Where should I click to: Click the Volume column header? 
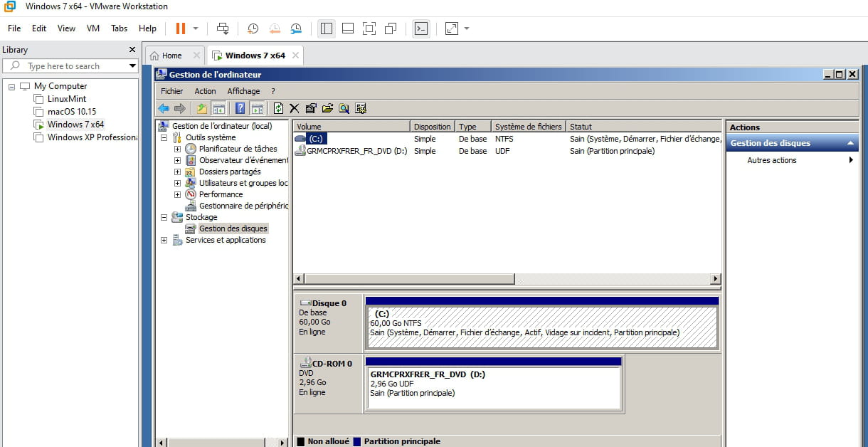[351, 127]
